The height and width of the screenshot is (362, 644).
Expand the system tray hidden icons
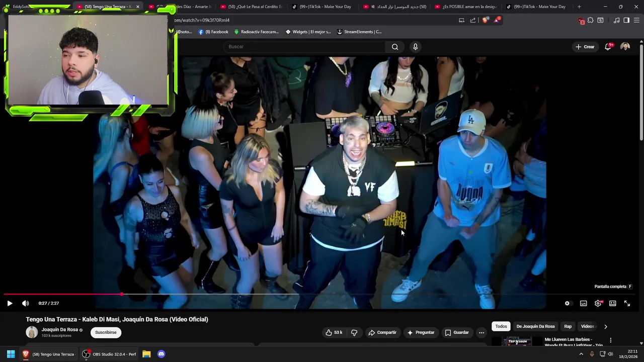[x=581, y=354]
